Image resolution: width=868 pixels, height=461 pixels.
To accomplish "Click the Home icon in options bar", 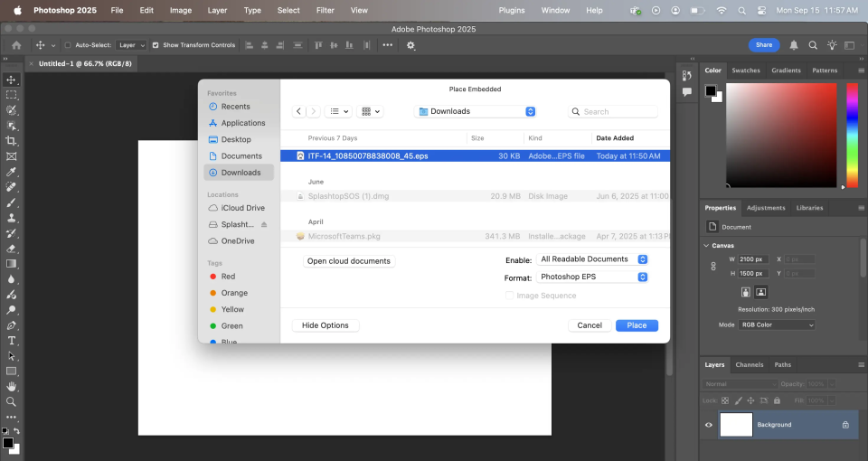I will [16, 45].
